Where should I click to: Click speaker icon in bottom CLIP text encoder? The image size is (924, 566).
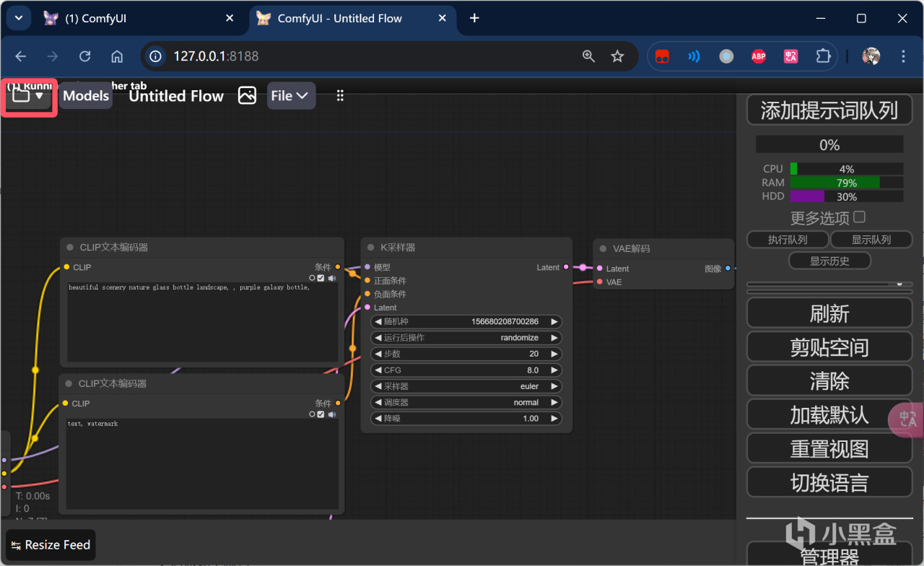332,414
